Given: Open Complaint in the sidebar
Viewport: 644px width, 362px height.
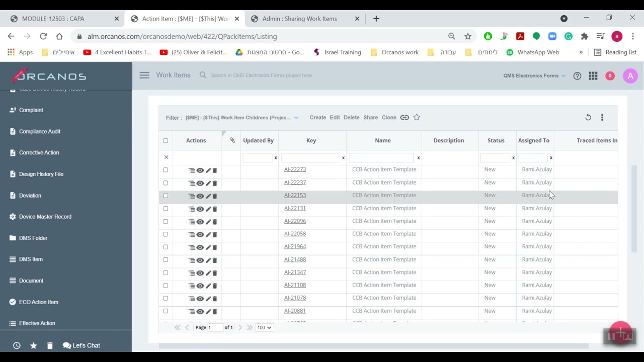Looking at the screenshot, I should 31,110.
